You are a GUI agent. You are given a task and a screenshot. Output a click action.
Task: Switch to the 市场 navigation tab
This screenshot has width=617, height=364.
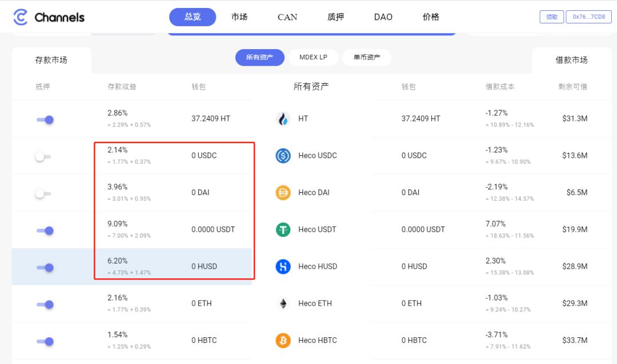tap(239, 17)
